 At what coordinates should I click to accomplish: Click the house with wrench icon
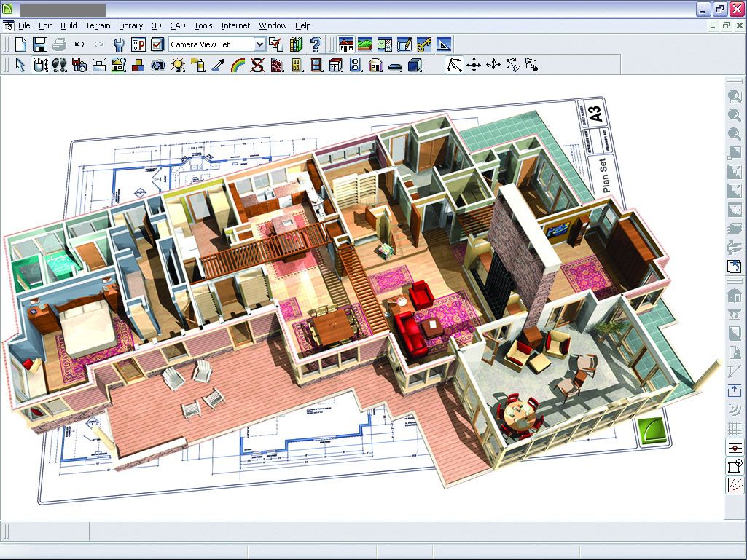[118, 65]
